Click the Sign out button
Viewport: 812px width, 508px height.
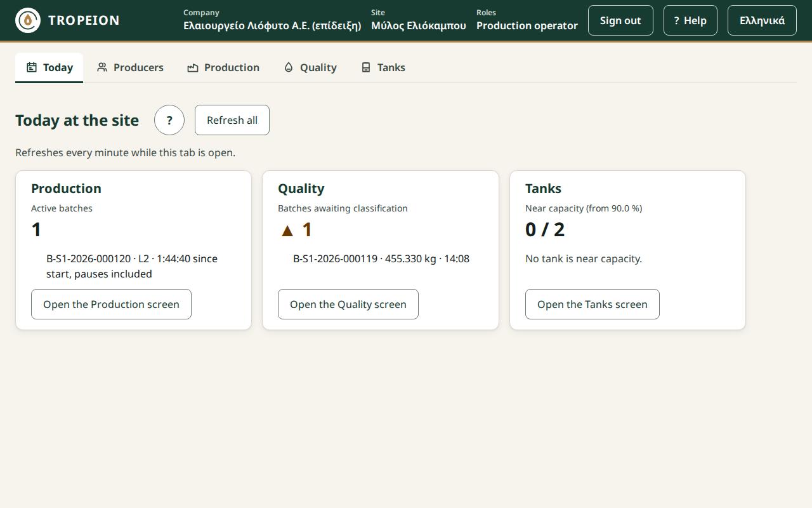pos(620,20)
